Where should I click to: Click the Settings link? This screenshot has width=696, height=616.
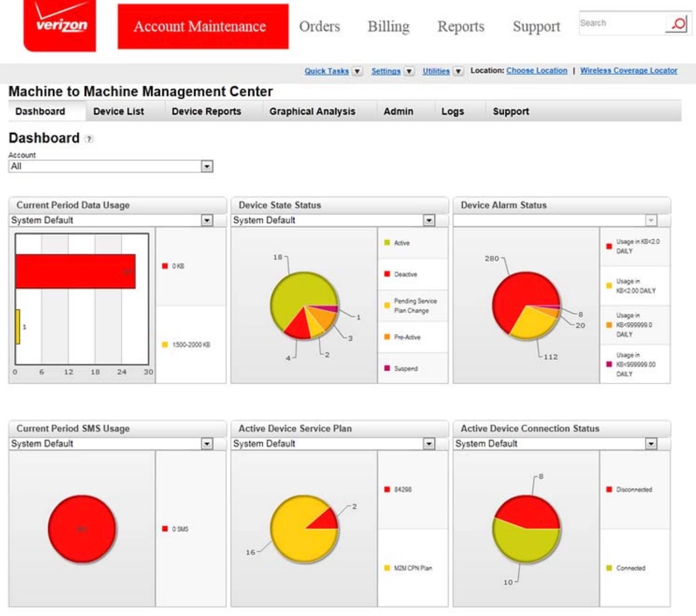pos(386,71)
